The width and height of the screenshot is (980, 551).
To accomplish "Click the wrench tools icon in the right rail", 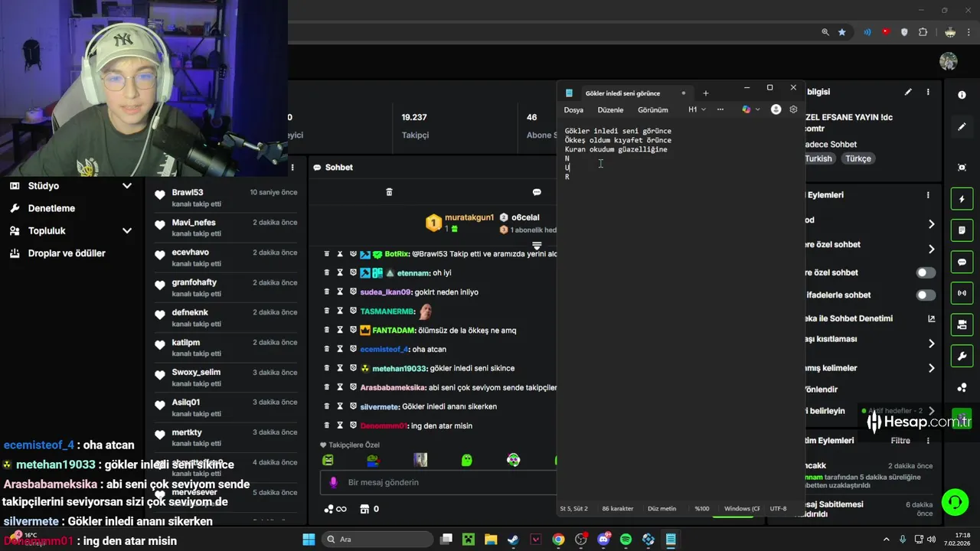I will pos(962,356).
